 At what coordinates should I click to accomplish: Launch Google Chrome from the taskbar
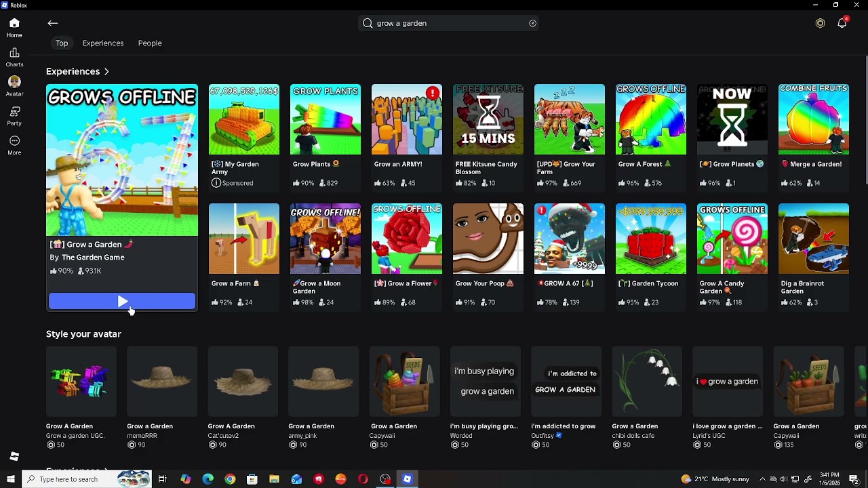[230, 479]
